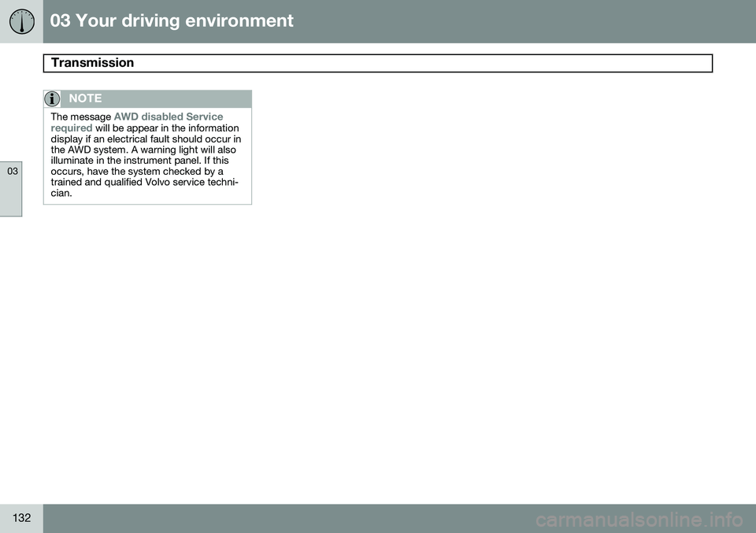This screenshot has width=756, height=533.
Task: Click the text 'display if an electrical fault should occur in'
Action: [x=146, y=139]
